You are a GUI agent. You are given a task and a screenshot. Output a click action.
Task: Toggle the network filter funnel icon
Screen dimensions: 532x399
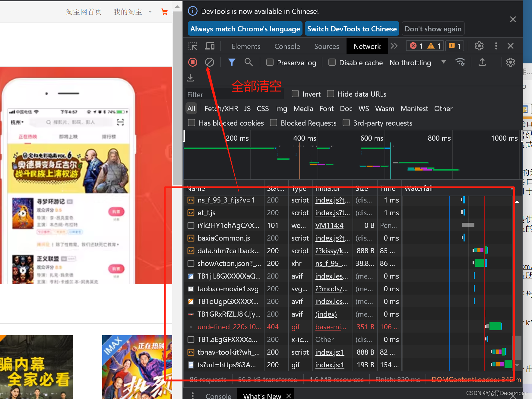click(x=232, y=62)
